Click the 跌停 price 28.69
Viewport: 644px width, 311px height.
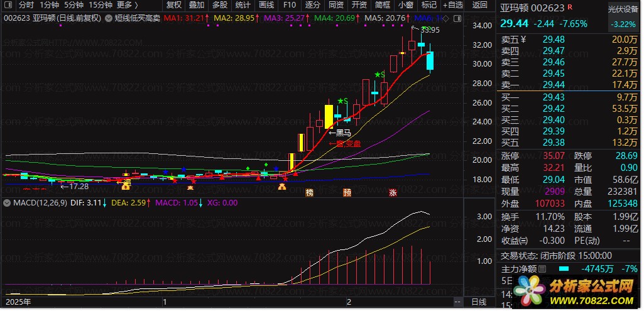(x=627, y=156)
